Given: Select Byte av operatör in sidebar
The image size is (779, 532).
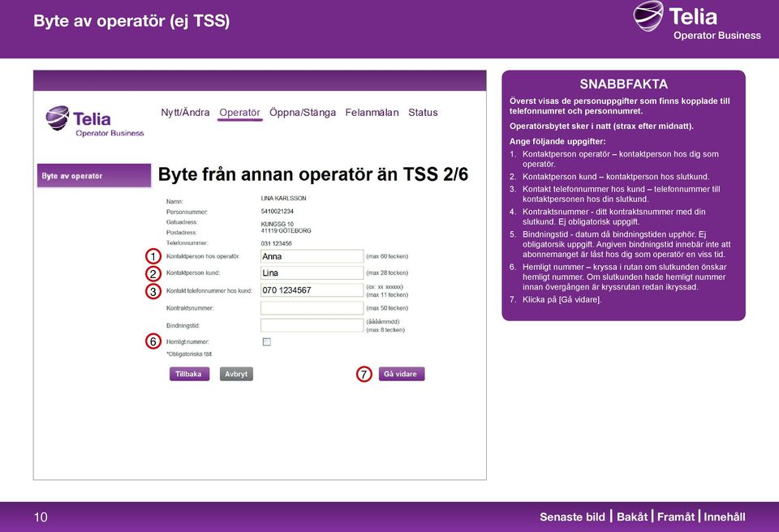Looking at the screenshot, I should click(94, 176).
